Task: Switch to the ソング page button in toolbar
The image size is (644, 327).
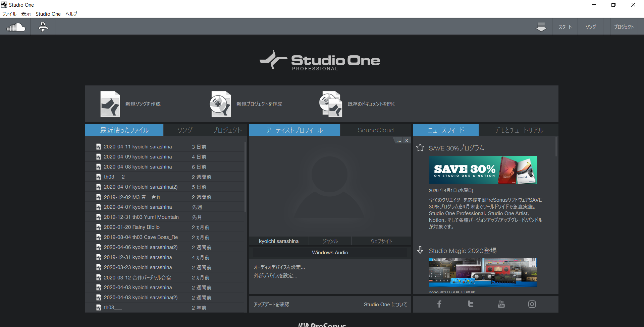Action: (x=591, y=27)
